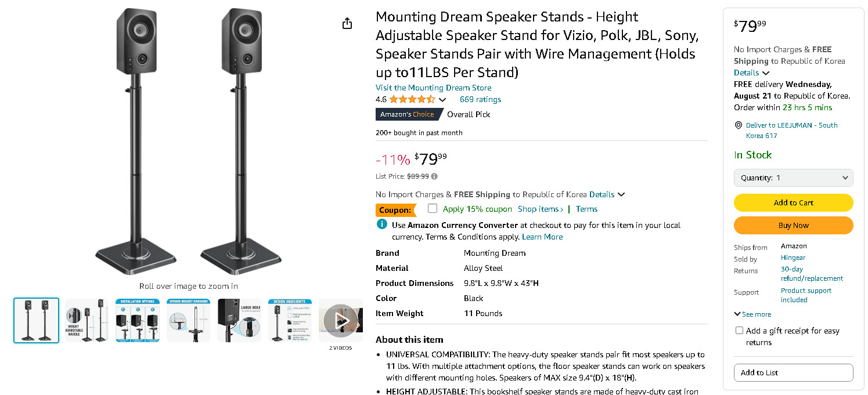The width and height of the screenshot is (868, 395).
Task: Open the Installation Options thumbnail
Action: pyautogui.click(x=138, y=320)
